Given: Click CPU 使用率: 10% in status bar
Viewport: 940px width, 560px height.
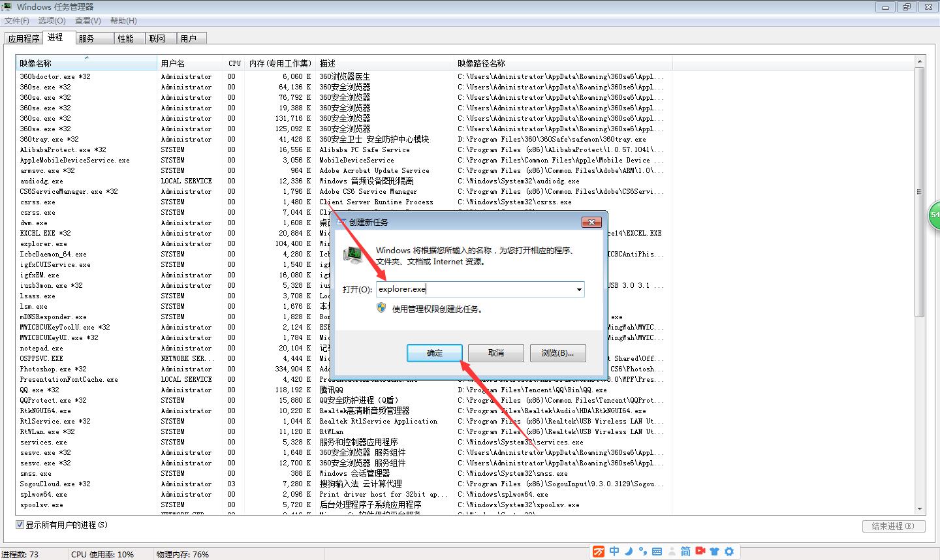Looking at the screenshot, I should (102, 554).
